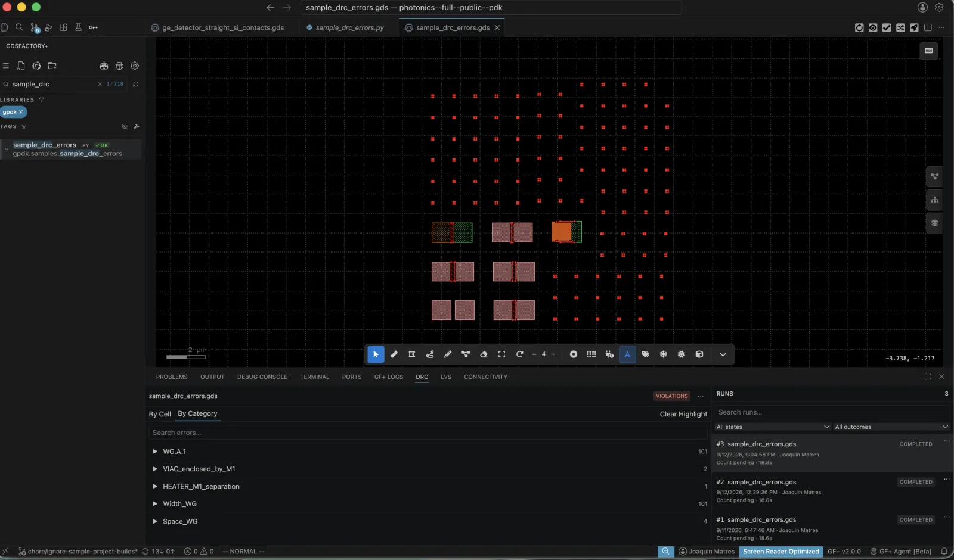
Task: Filter the LIBRARIES list
Action: tap(41, 100)
